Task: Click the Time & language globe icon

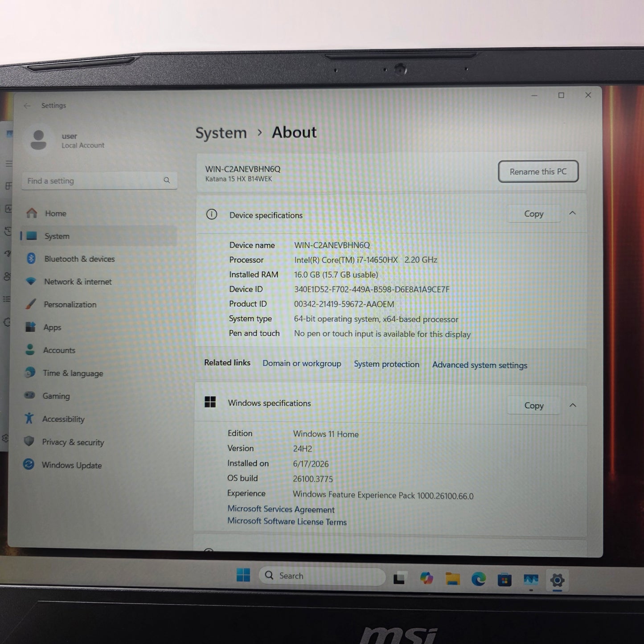Action: pos(30,373)
